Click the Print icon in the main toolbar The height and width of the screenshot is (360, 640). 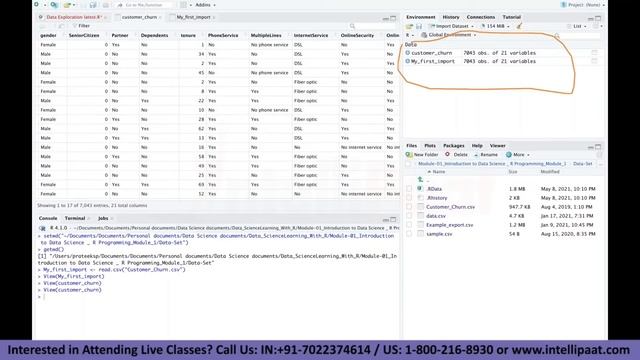click(x=106, y=5)
